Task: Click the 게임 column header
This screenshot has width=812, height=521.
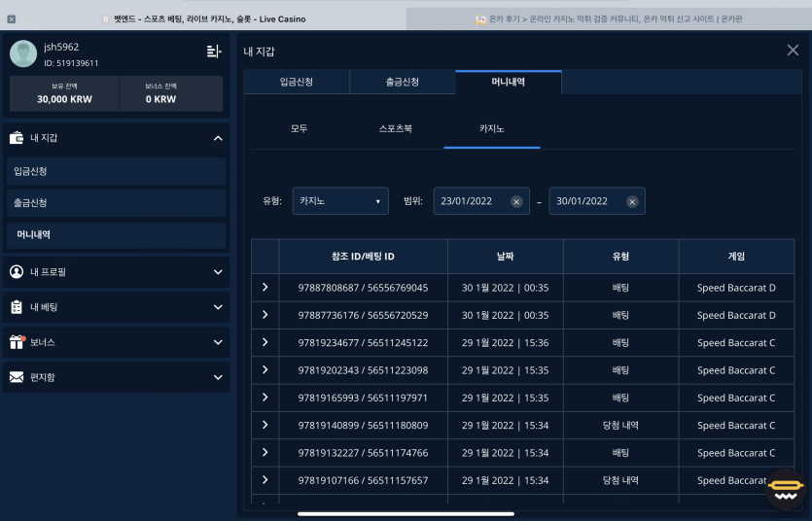Action: point(736,256)
